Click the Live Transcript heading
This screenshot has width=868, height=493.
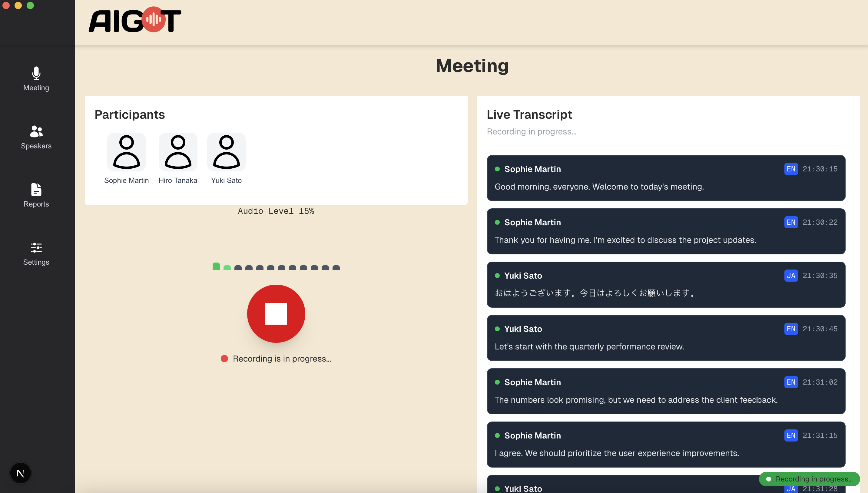(529, 114)
